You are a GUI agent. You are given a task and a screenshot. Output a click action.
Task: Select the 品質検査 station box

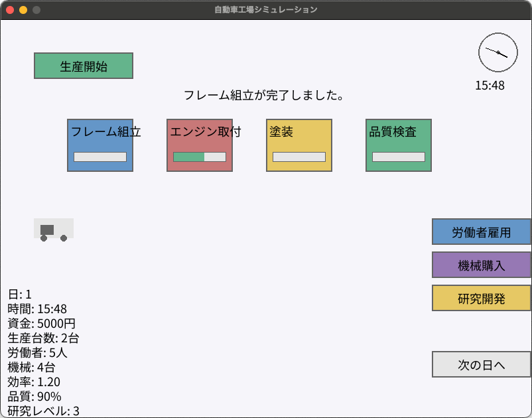pyautogui.click(x=398, y=145)
